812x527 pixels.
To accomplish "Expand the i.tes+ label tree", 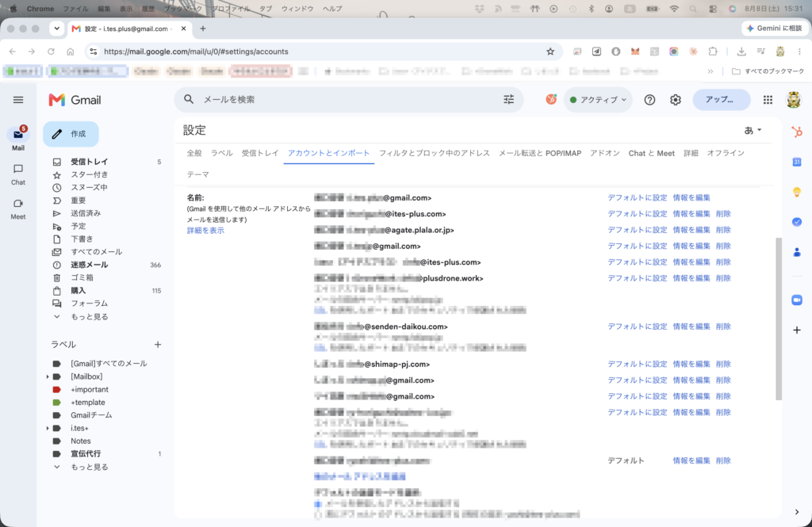I will tap(48, 428).
